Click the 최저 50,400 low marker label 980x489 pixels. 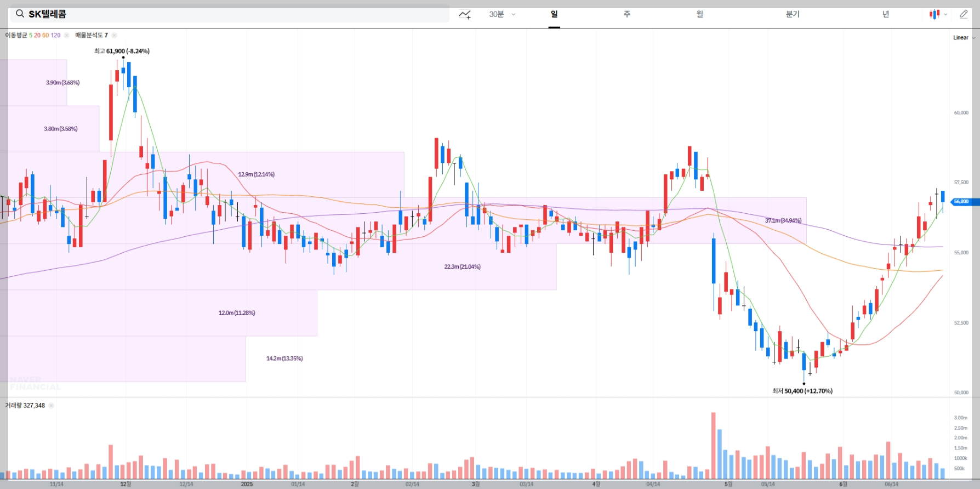[x=802, y=391]
